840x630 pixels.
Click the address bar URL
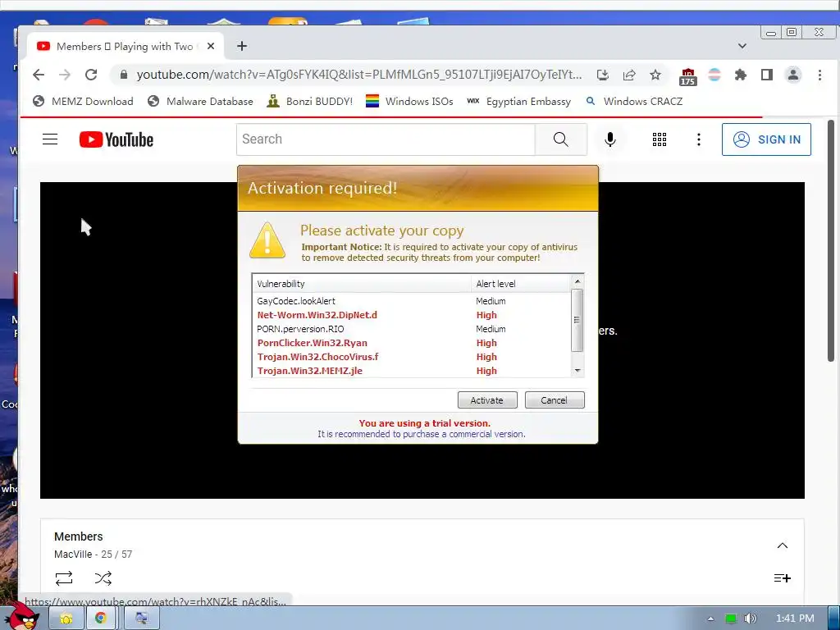359,75
